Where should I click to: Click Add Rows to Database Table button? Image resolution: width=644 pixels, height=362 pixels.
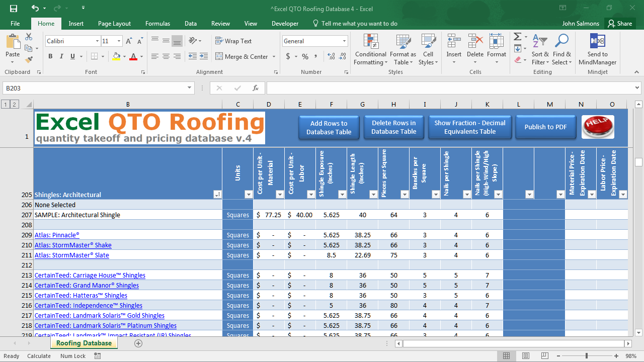pyautogui.click(x=329, y=128)
